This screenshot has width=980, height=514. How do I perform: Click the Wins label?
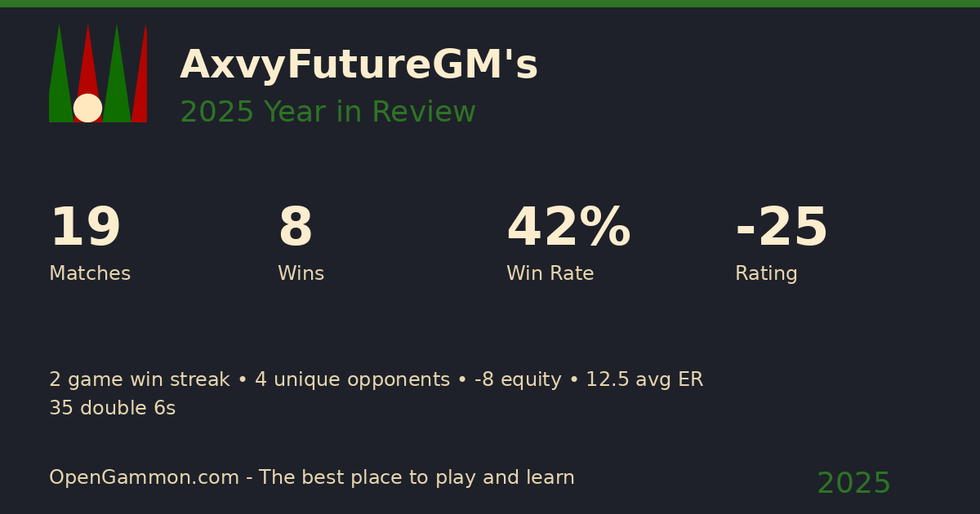pyautogui.click(x=301, y=274)
